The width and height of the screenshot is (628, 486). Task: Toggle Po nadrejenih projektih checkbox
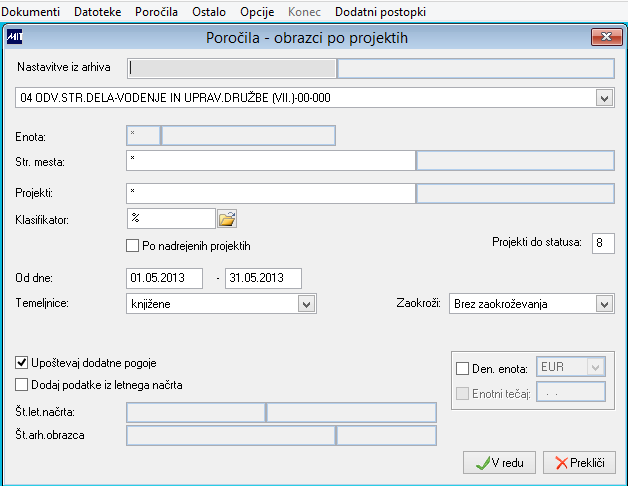(132, 246)
